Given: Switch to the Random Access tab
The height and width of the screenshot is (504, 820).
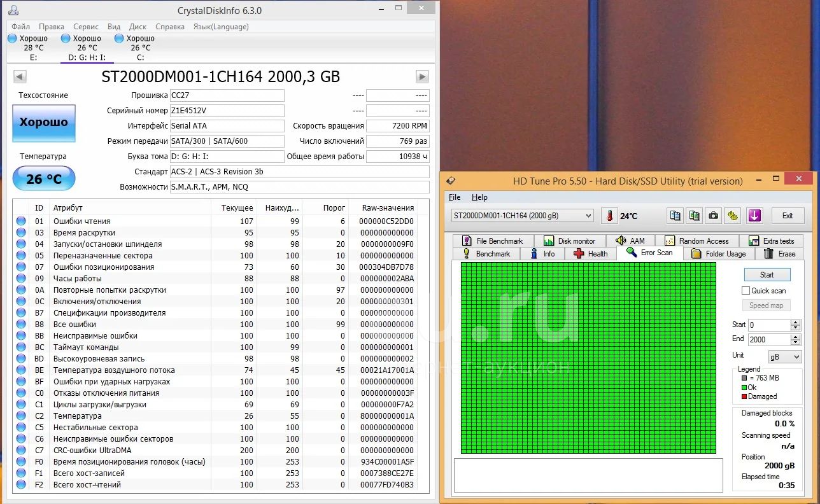Looking at the screenshot, I should point(696,241).
